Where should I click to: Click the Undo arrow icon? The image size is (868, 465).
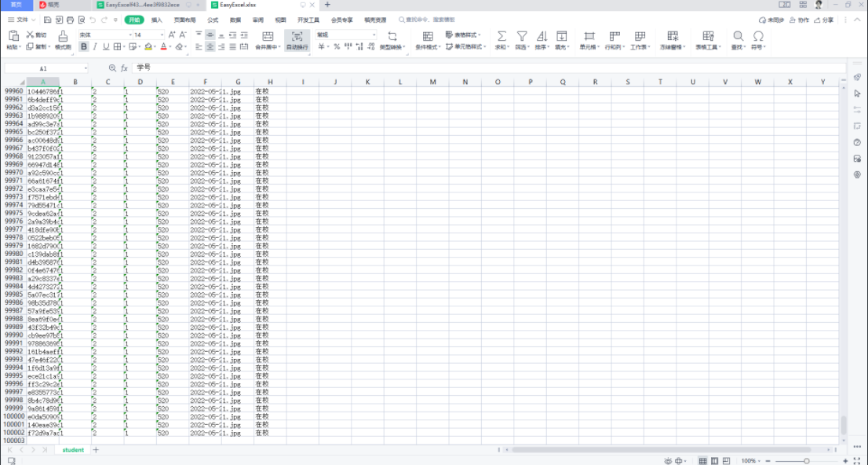click(93, 20)
